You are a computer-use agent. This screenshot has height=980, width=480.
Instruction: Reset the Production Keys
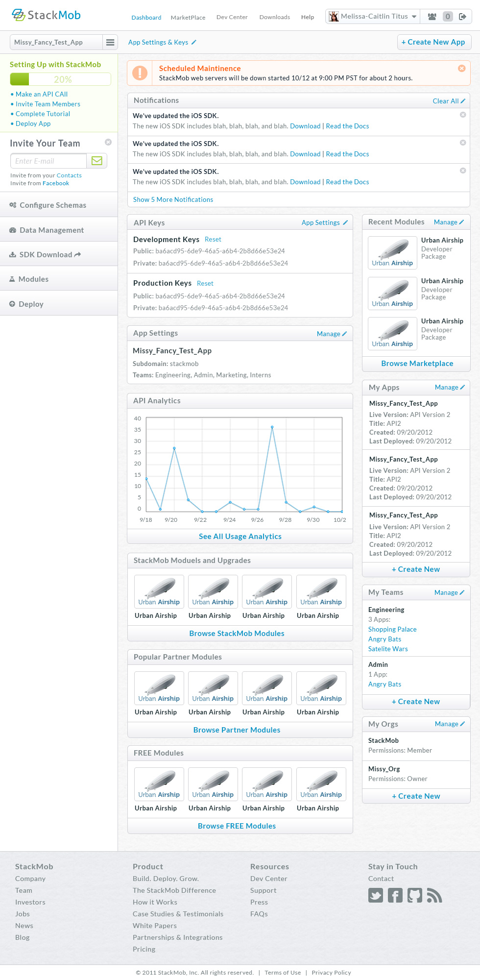pyautogui.click(x=205, y=283)
